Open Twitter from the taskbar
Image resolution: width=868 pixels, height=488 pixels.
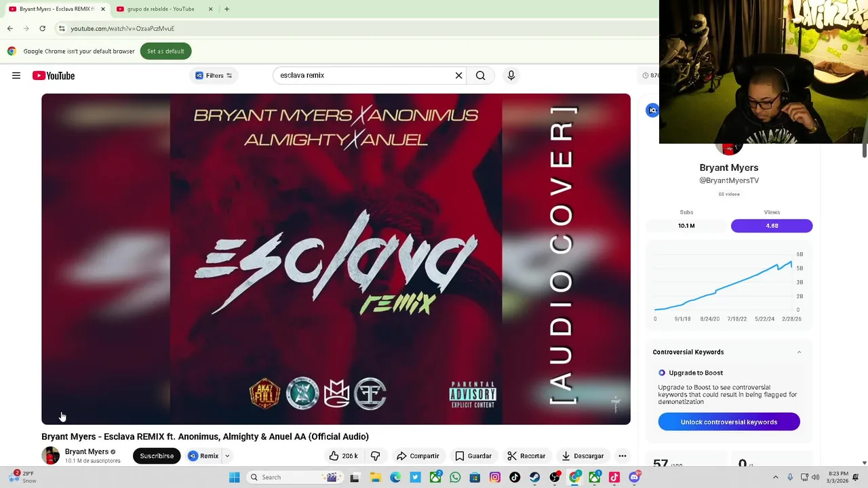[x=415, y=477]
